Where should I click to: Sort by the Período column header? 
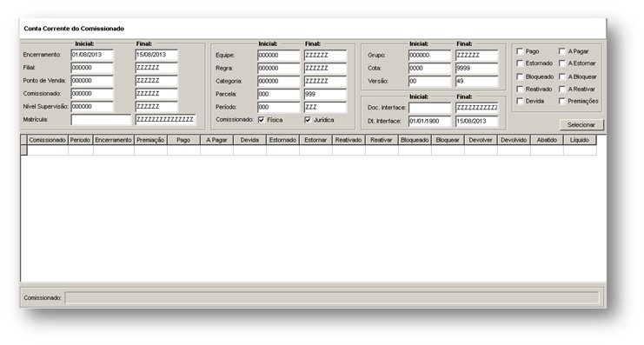pos(81,140)
